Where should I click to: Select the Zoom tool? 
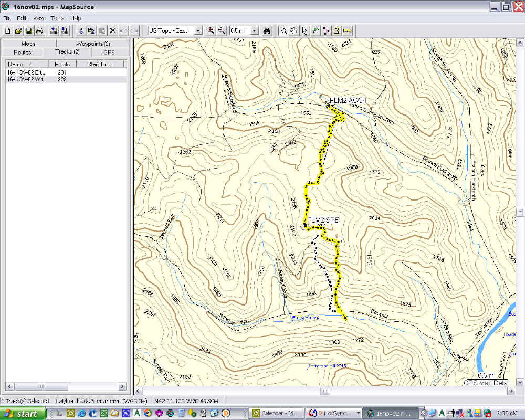(283, 31)
